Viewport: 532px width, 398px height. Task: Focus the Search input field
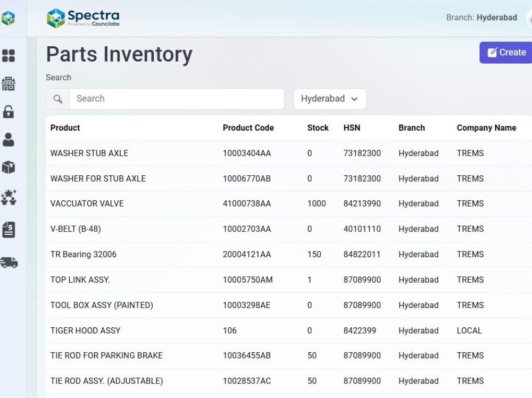[x=177, y=99]
